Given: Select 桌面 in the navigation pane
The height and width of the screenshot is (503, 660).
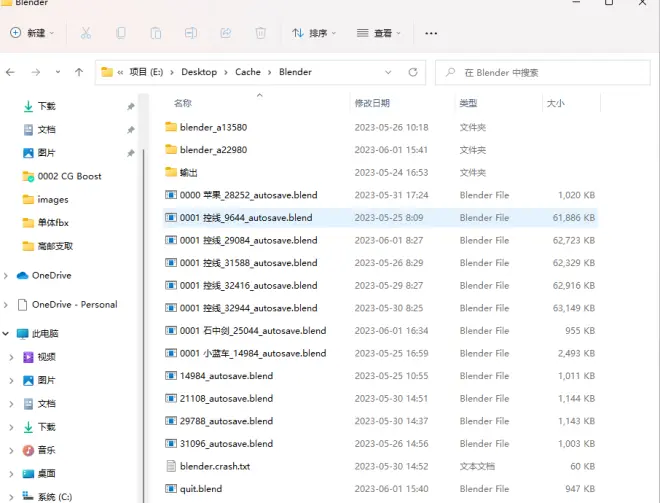Looking at the screenshot, I should (46, 474).
